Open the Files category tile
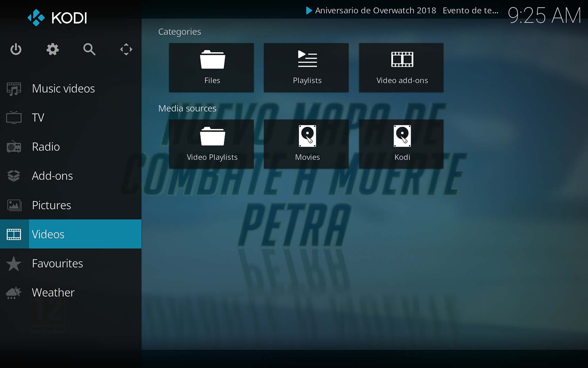Image resolution: width=588 pixels, height=368 pixels. point(211,67)
